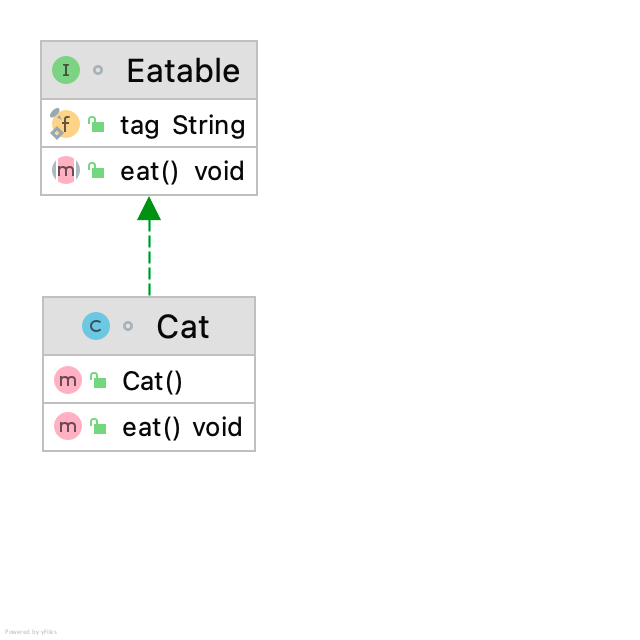The image size is (640, 640).
Task: Click the green lock icon beside Cat()
Action: pyautogui.click(x=98, y=381)
